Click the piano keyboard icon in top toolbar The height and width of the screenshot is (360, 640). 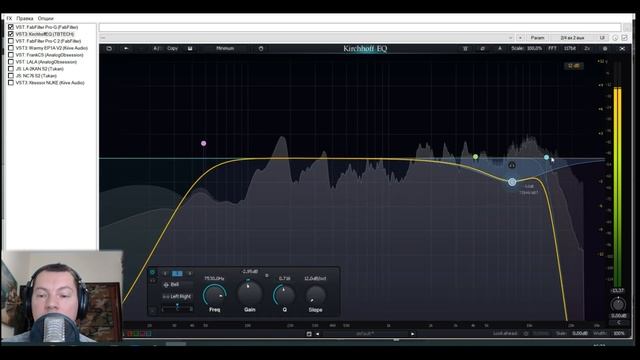[465, 48]
